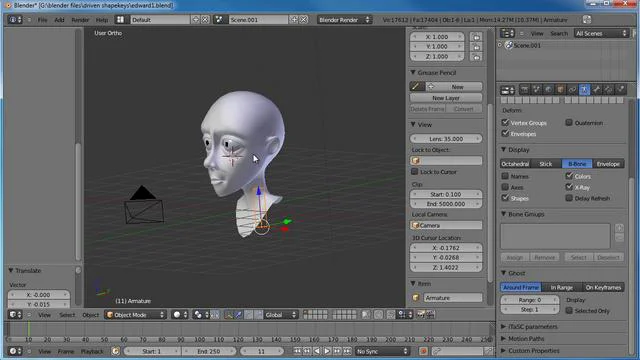Enable the Lock to Cursor checkbox
Screen dimensions: 640x360
tap(415, 172)
